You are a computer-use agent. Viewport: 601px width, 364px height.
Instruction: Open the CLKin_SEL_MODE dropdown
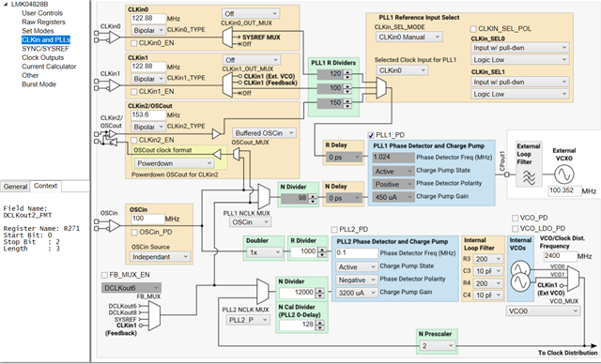(x=409, y=38)
